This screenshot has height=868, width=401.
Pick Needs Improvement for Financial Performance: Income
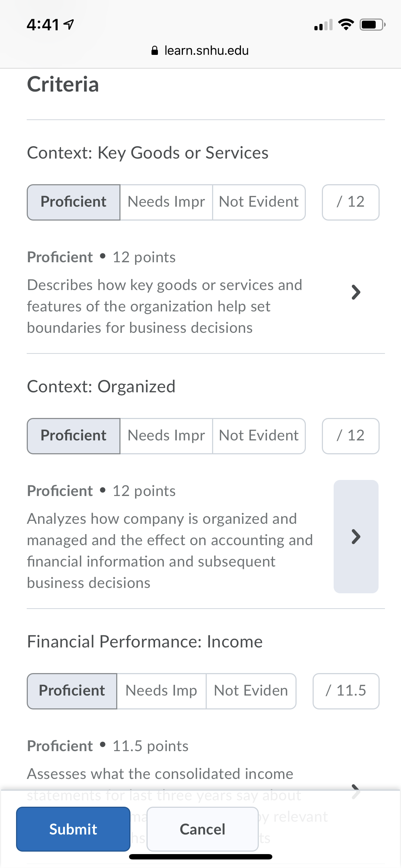(x=161, y=691)
